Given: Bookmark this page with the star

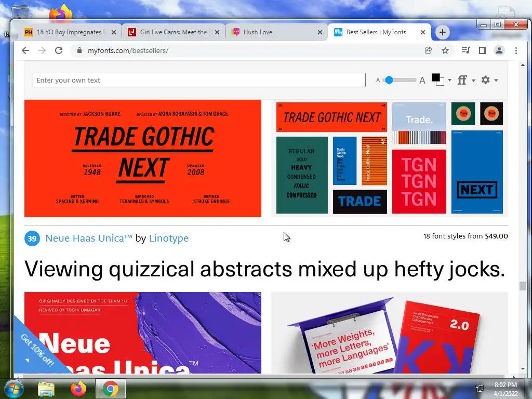Looking at the screenshot, I should (x=445, y=50).
